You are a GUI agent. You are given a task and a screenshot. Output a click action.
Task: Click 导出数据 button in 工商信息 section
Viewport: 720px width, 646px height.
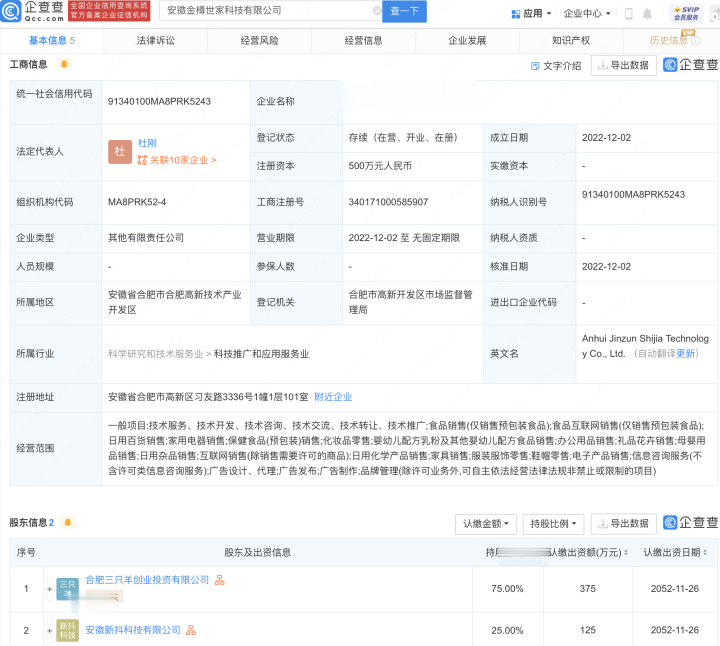click(624, 65)
